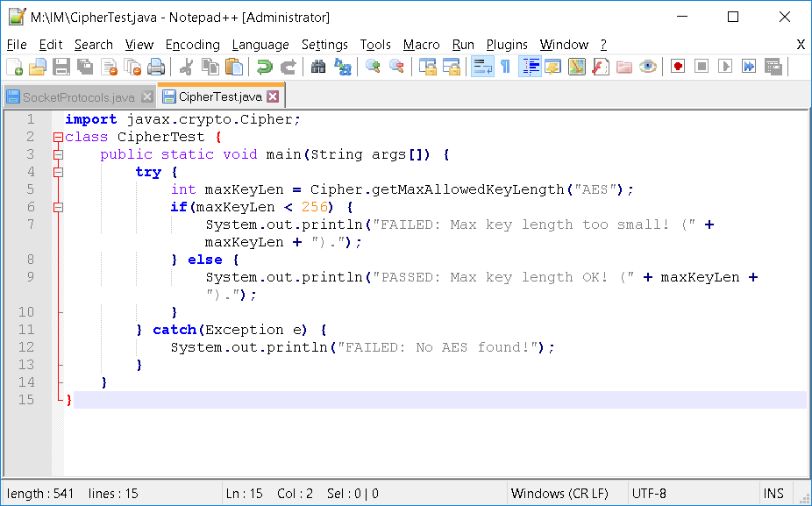812x506 pixels.
Task: Click the macro Playback icon
Action: point(725,67)
